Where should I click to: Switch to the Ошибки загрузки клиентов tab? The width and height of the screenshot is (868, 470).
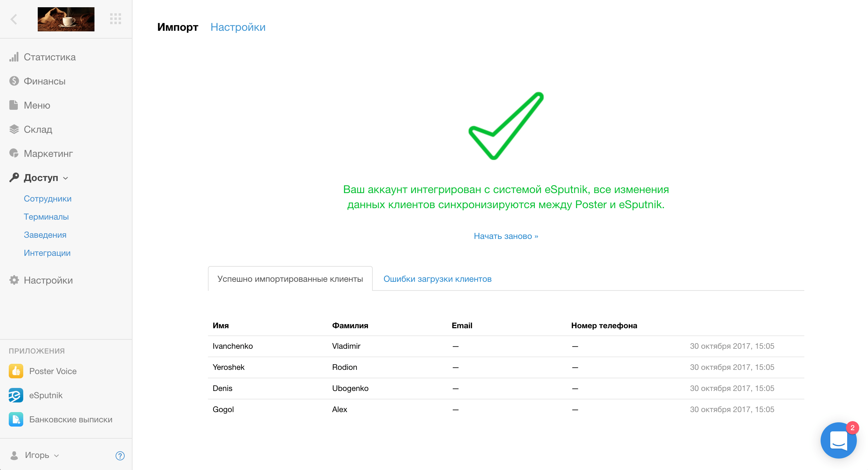437,279
